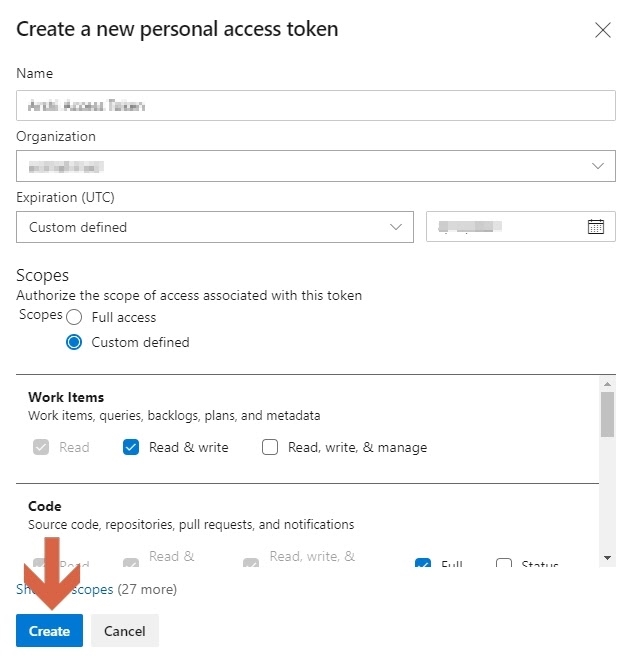Viewport: 631px width, 659px height.
Task: Toggle the Work Items Read checkbox
Action: tap(41, 447)
